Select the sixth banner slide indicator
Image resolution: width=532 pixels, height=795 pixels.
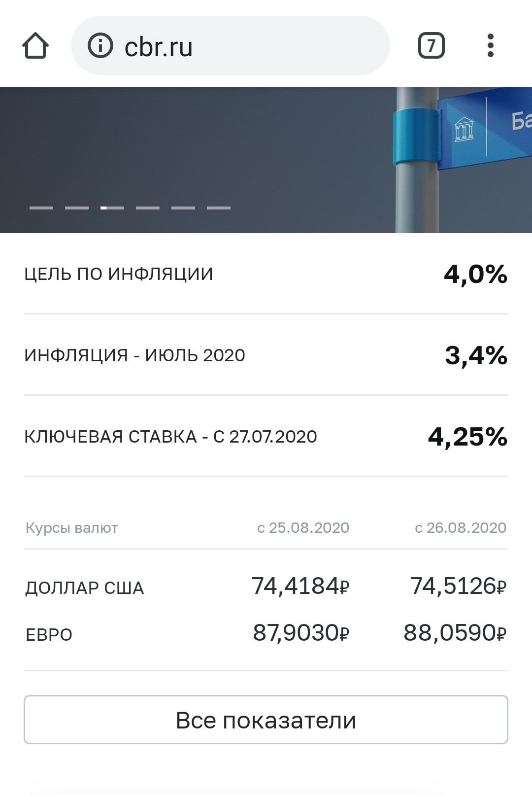[x=219, y=208]
